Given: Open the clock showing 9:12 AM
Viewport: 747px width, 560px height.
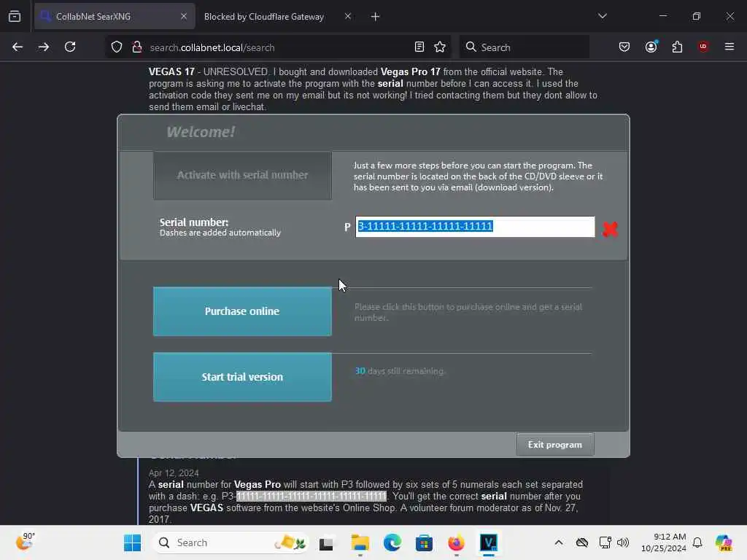Looking at the screenshot, I should click(663, 542).
